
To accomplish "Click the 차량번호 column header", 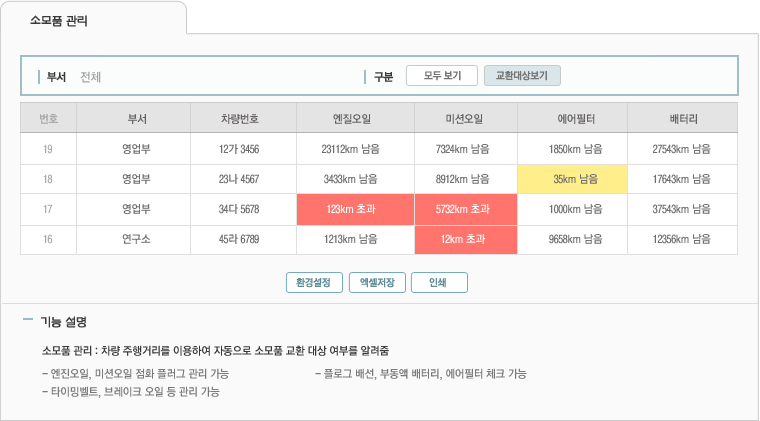I will [x=243, y=118].
